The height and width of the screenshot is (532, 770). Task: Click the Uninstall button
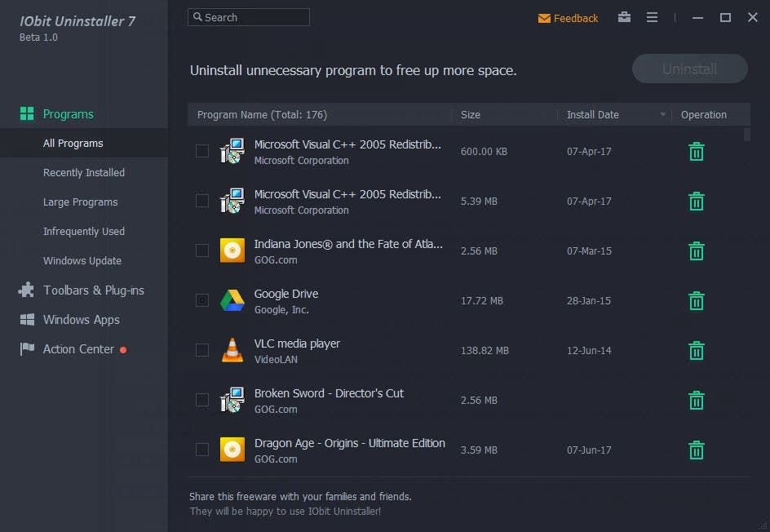coord(689,69)
